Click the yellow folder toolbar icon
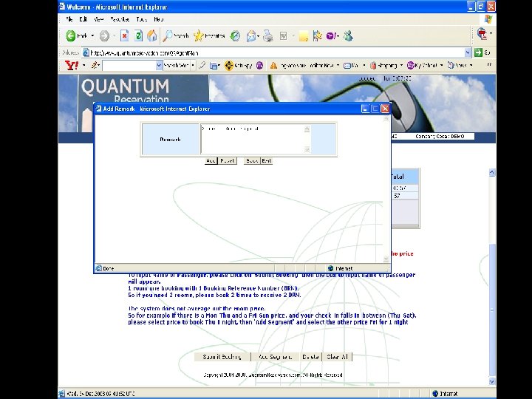Image resolution: width=532 pixels, height=399 pixels. (304, 36)
